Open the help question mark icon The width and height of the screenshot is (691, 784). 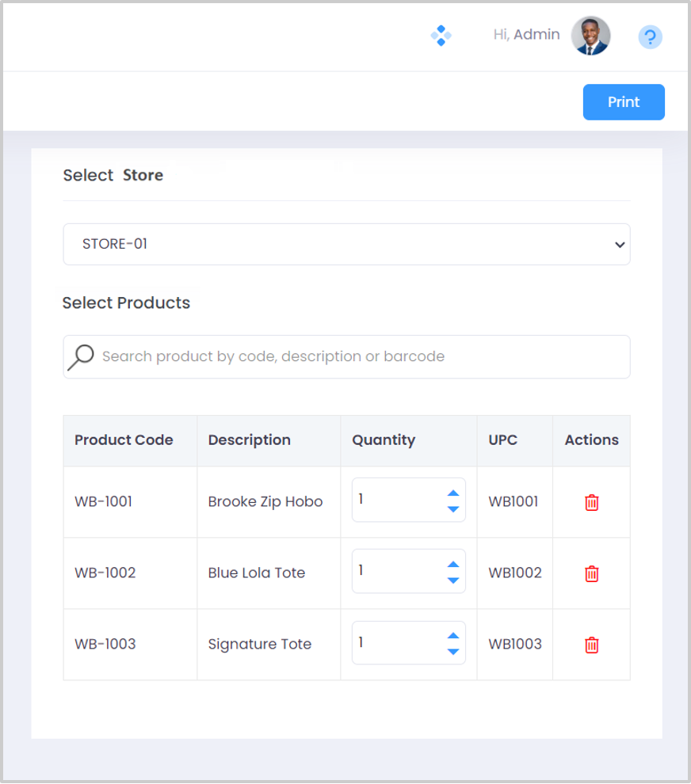point(650,37)
